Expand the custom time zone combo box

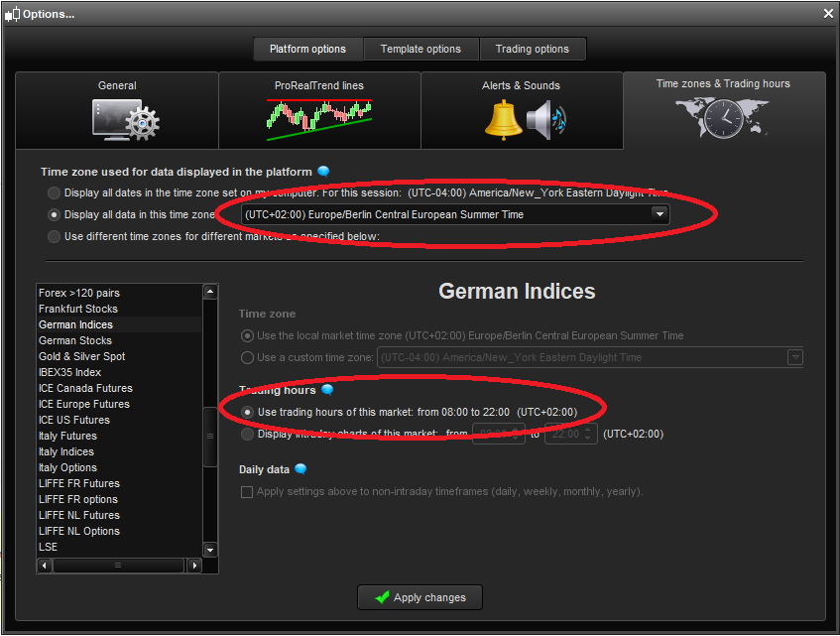click(795, 357)
